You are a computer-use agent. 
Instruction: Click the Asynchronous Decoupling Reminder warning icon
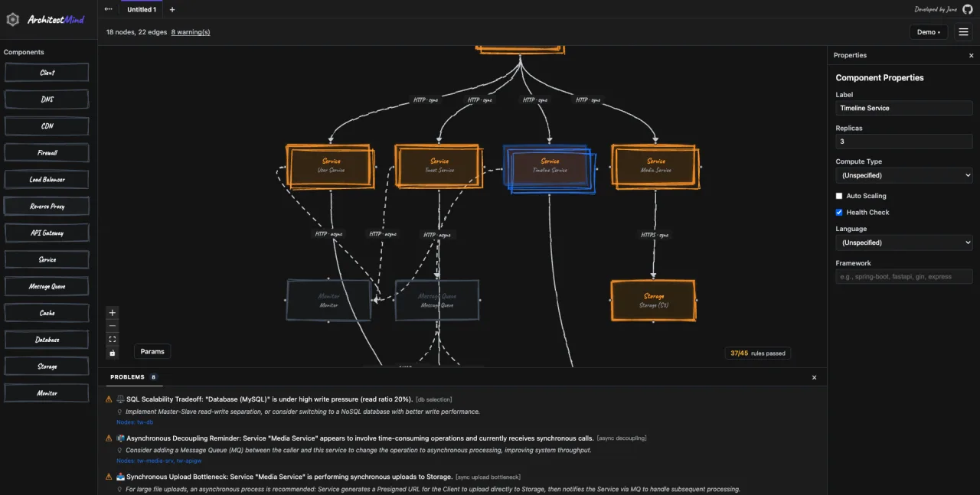pyautogui.click(x=109, y=438)
